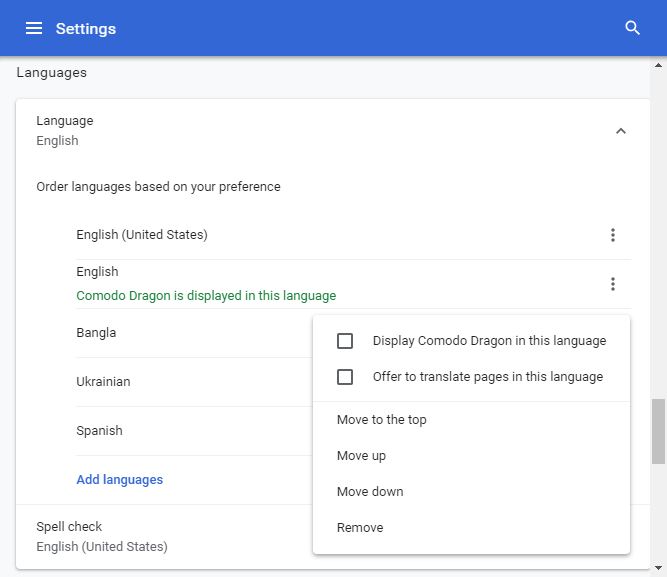Select the Bangla language row
This screenshot has width=667, height=577.
[x=194, y=333]
